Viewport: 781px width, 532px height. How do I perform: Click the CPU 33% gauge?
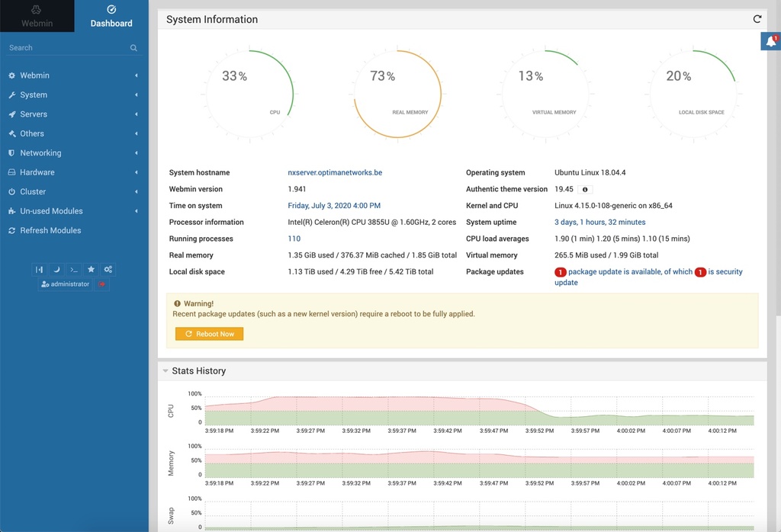(x=249, y=94)
